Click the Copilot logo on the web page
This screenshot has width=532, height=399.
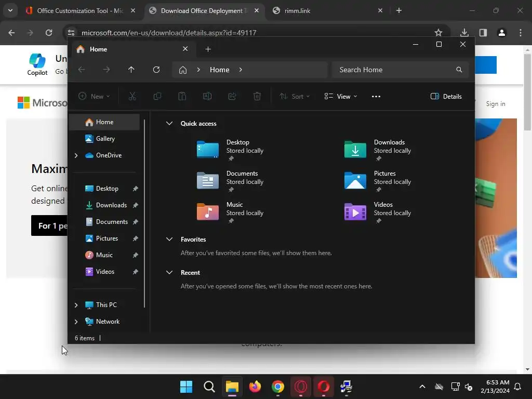37,64
